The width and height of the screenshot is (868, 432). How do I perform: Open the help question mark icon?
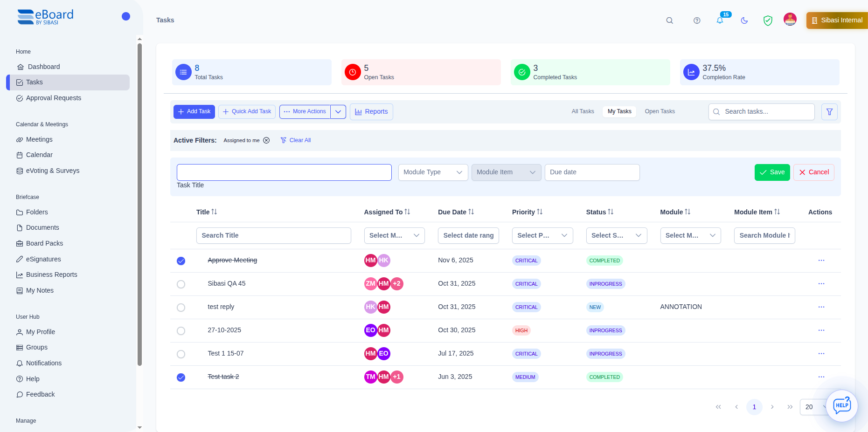(x=697, y=21)
